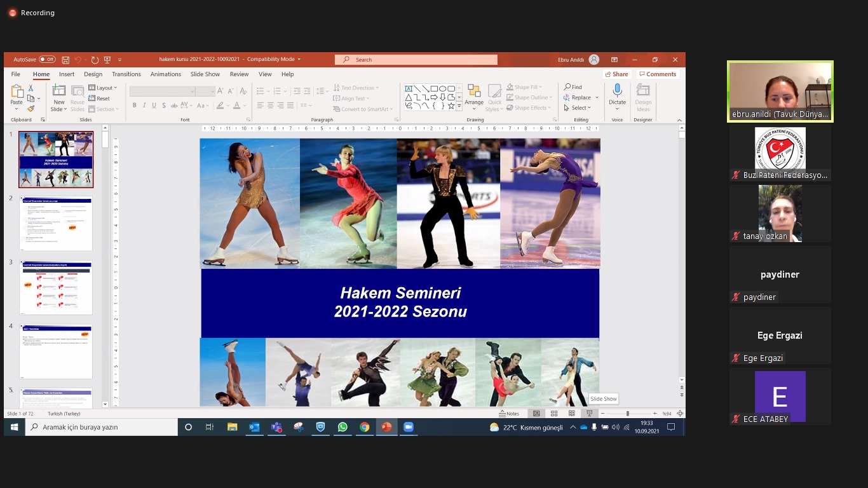Viewport: 868px width, 488px height.
Task: Open Zoom app from the taskbar
Action: (409, 427)
